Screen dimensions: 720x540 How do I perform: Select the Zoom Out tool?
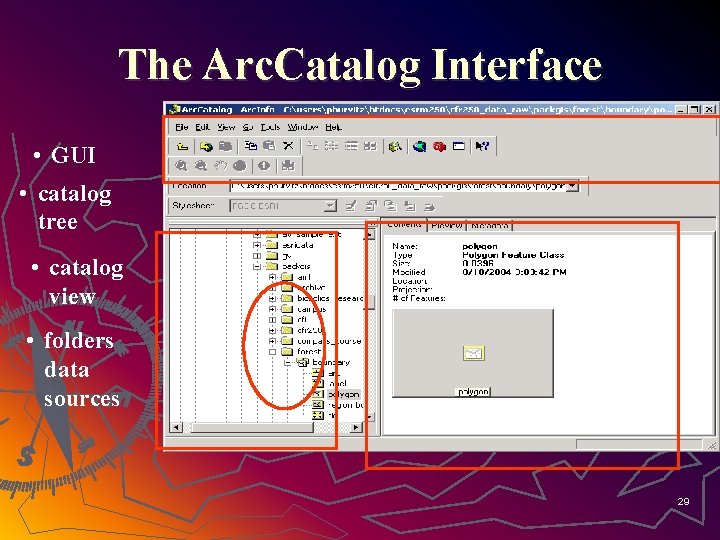pos(201,166)
